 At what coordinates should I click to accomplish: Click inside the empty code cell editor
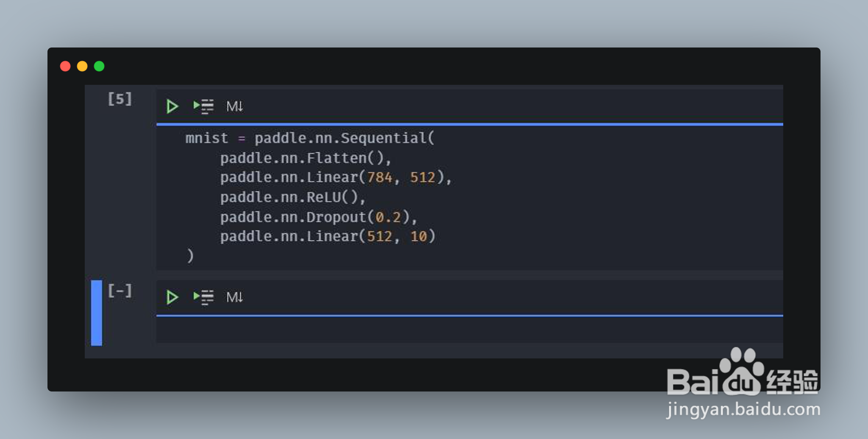point(470,330)
